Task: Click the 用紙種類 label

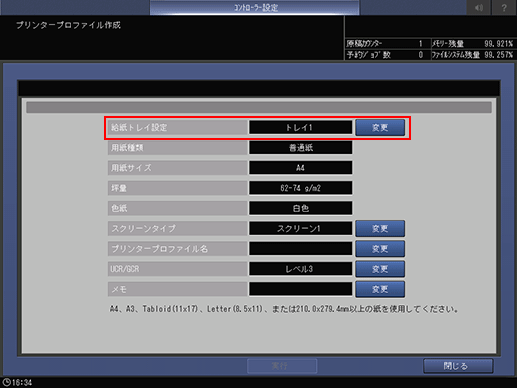Action: pos(178,148)
